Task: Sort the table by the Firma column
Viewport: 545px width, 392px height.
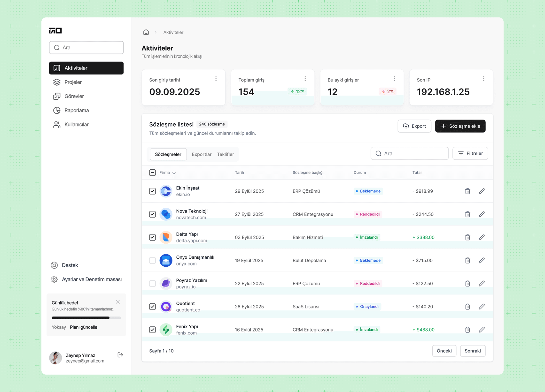Action: (x=167, y=173)
